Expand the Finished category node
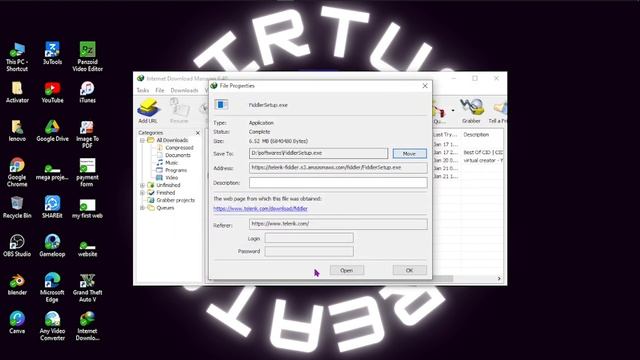Screen dimensions: 640x360 [142, 193]
